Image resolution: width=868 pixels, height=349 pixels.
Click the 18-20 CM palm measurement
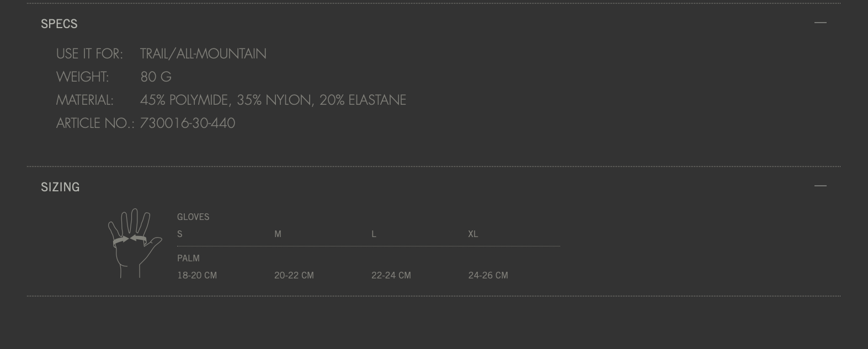(197, 275)
